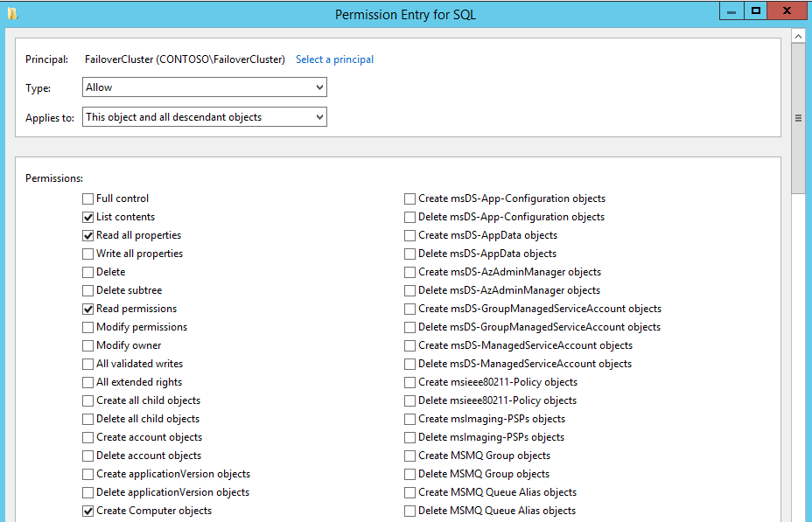Viewport: 812px width, 522px height.
Task: Close the Permission Entry dialog
Action: click(x=787, y=11)
